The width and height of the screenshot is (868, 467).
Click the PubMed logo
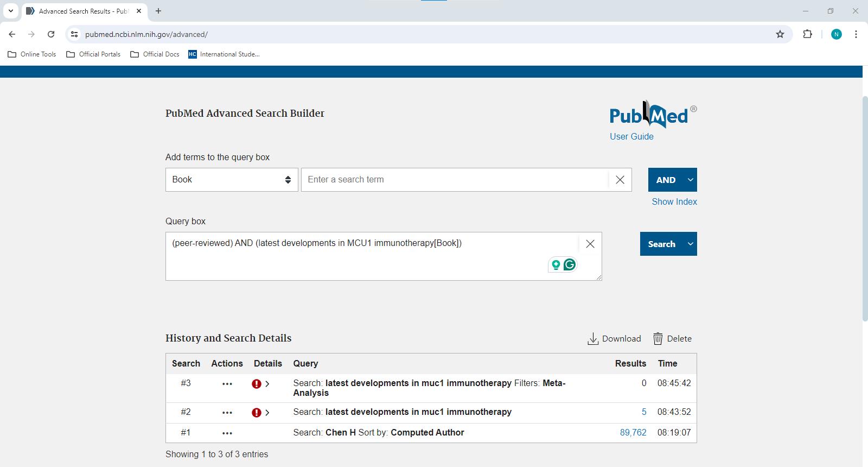point(653,115)
